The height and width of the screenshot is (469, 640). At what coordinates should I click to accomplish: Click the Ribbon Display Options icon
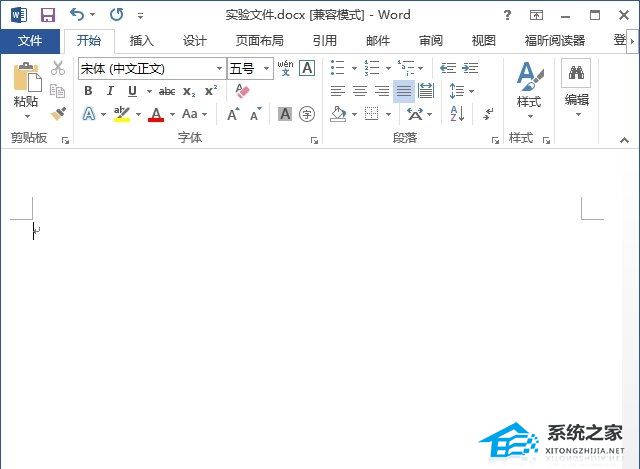tap(536, 16)
